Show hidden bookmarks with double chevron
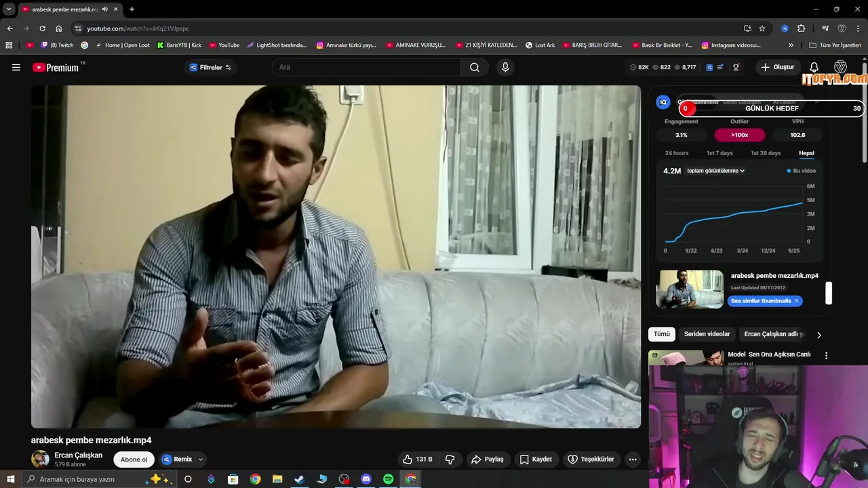868x488 pixels. click(x=791, y=45)
